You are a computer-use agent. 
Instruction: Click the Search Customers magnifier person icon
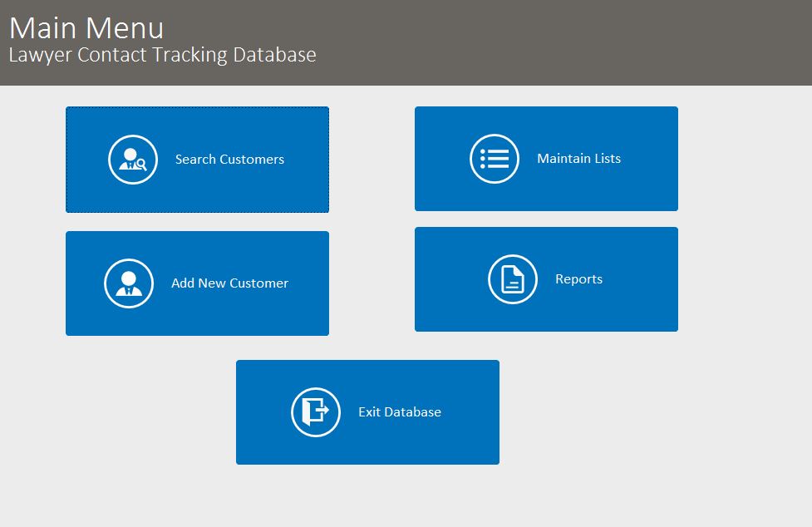tap(133, 160)
